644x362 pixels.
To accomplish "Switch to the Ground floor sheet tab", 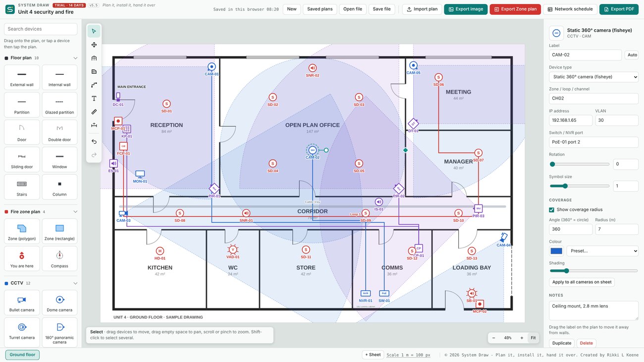I will click(x=22, y=355).
